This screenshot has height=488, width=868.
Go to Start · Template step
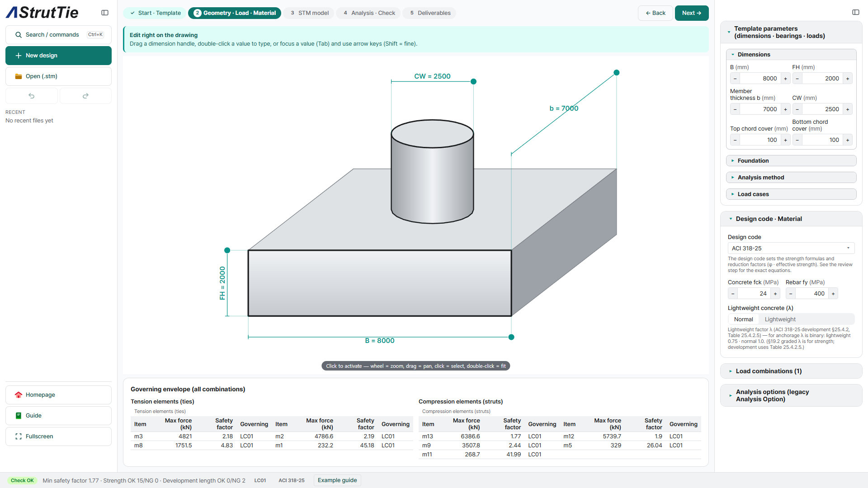[156, 13]
